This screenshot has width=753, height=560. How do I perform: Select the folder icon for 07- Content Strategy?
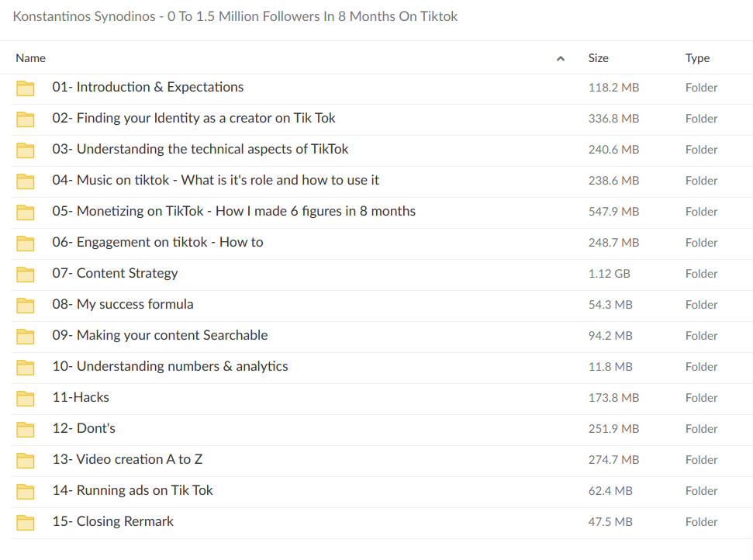pyautogui.click(x=26, y=274)
